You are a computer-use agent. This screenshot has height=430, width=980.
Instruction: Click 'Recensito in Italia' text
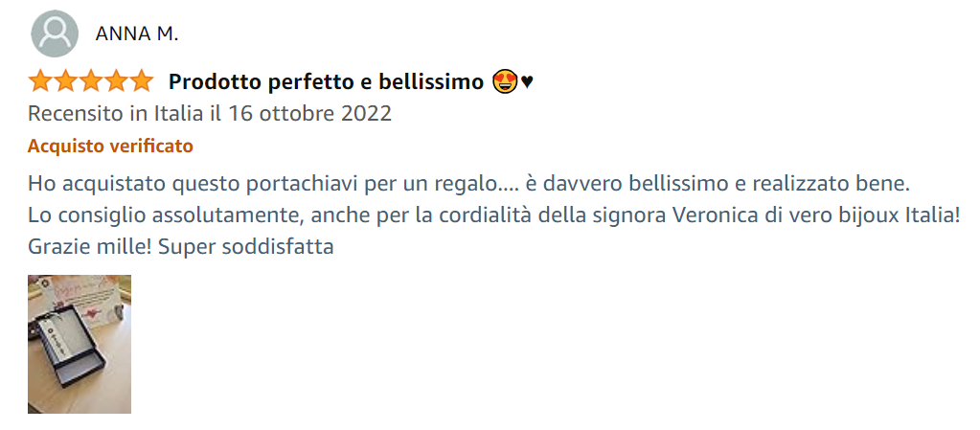116,113
